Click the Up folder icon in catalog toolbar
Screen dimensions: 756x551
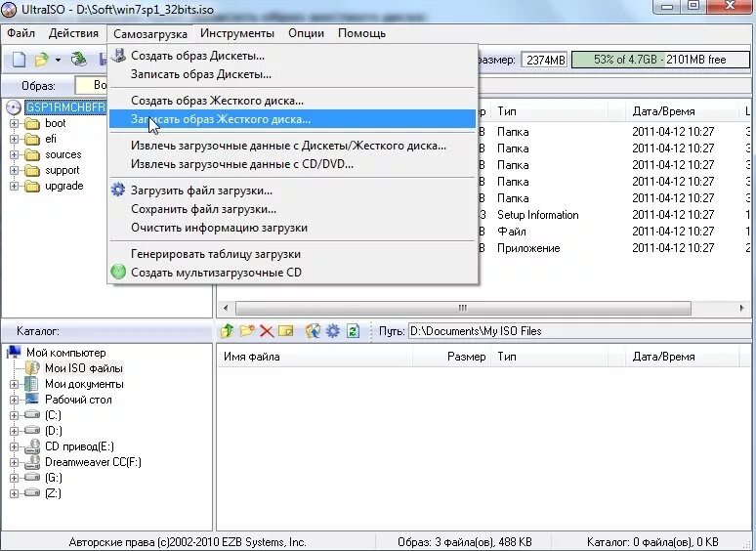(x=227, y=330)
